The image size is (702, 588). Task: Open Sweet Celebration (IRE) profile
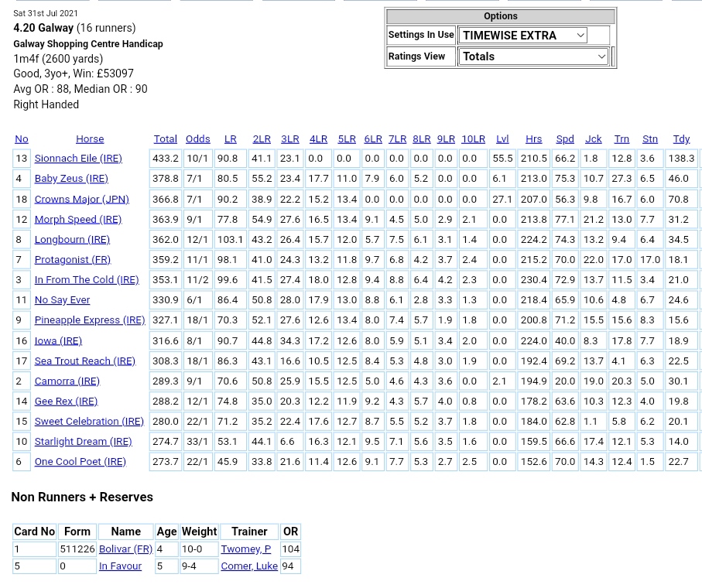pos(88,421)
